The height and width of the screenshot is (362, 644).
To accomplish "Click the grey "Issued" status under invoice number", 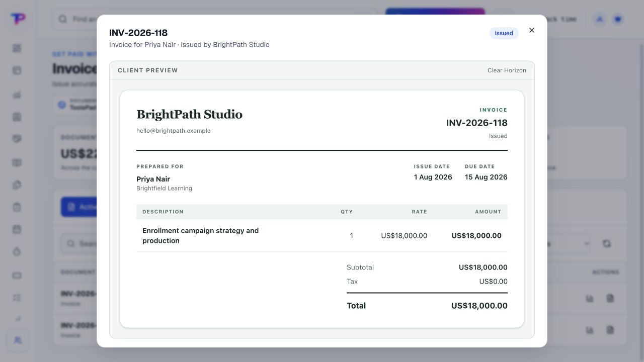I will (x=498, y=136).
